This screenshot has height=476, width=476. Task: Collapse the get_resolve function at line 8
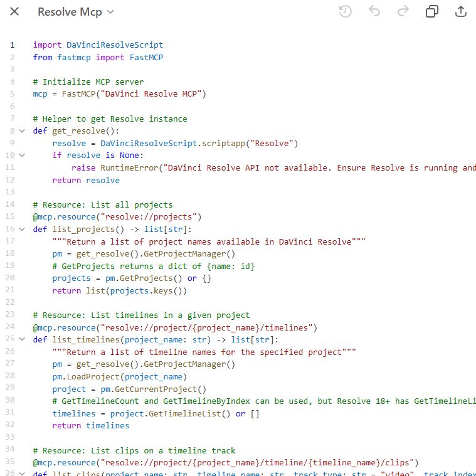(22, 131)
